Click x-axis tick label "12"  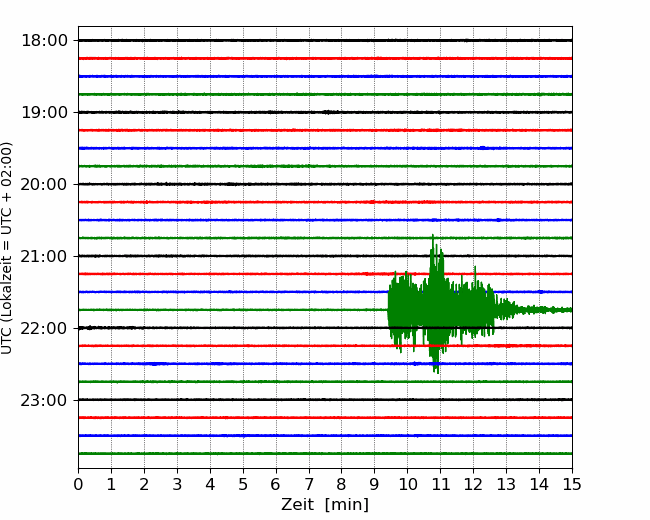473,484
